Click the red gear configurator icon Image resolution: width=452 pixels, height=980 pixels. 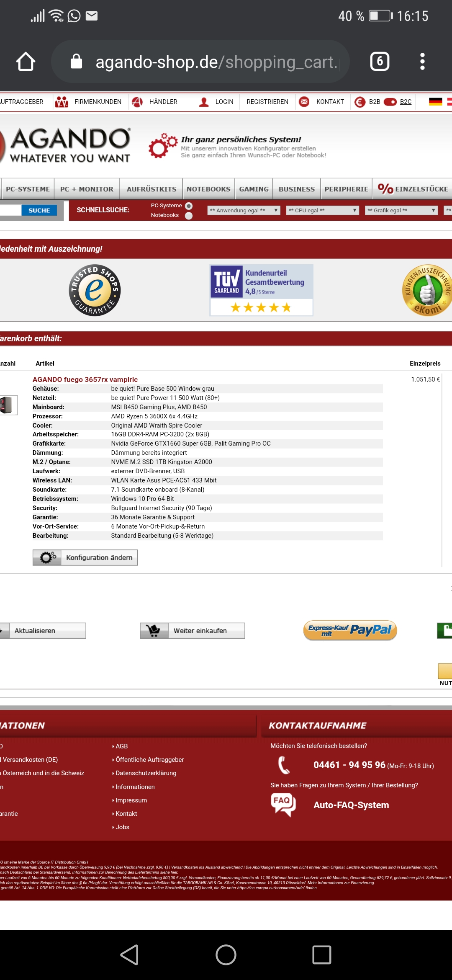tap(163, 146)
